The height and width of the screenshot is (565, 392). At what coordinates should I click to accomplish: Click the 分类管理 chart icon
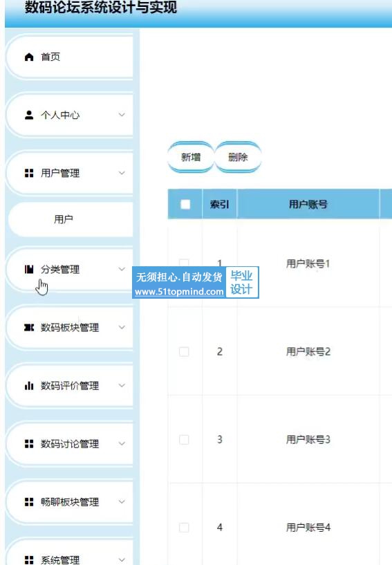29,269
